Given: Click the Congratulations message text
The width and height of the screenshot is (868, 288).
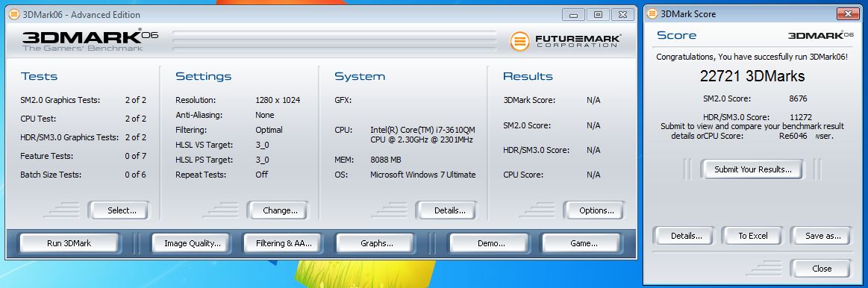Looking at the screenshot, I should click(752, 57).
